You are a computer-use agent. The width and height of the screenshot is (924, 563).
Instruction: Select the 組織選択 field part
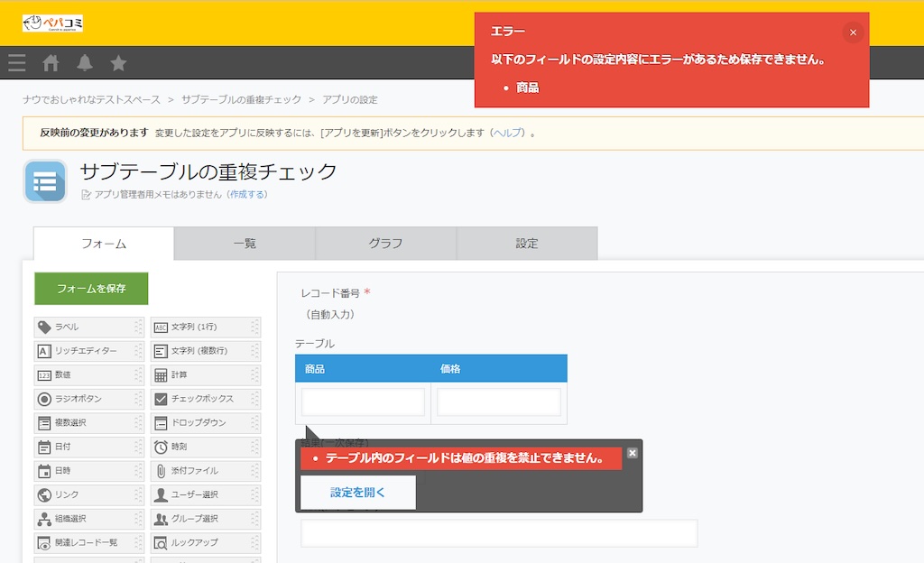tap(89, 519)
